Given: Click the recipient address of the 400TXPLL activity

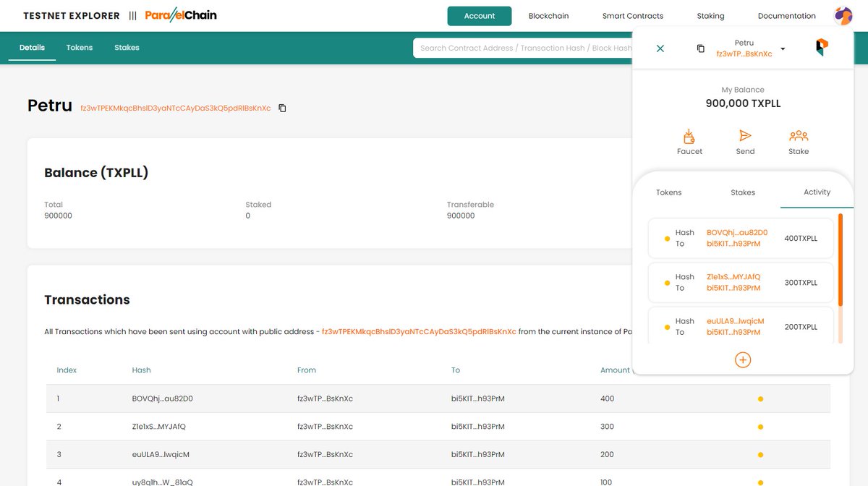Looking at the screenshot, I should point(733,244).
